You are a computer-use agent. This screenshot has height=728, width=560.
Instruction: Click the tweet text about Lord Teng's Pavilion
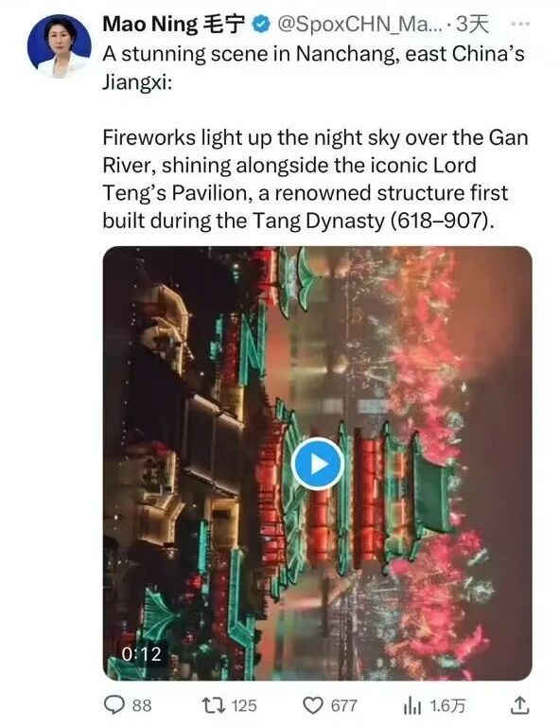[316, 179]
